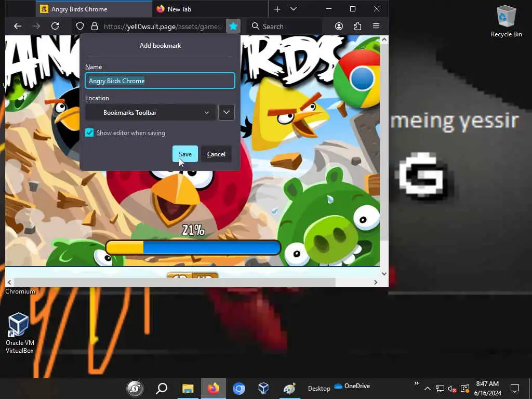List all tabs with the chevron
Screen dimensions: 532x399
(294, 9)
